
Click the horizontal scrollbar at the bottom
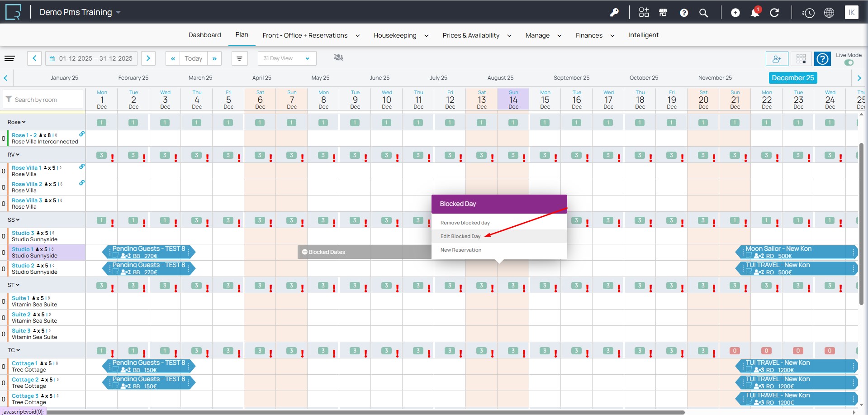point(365,412)
